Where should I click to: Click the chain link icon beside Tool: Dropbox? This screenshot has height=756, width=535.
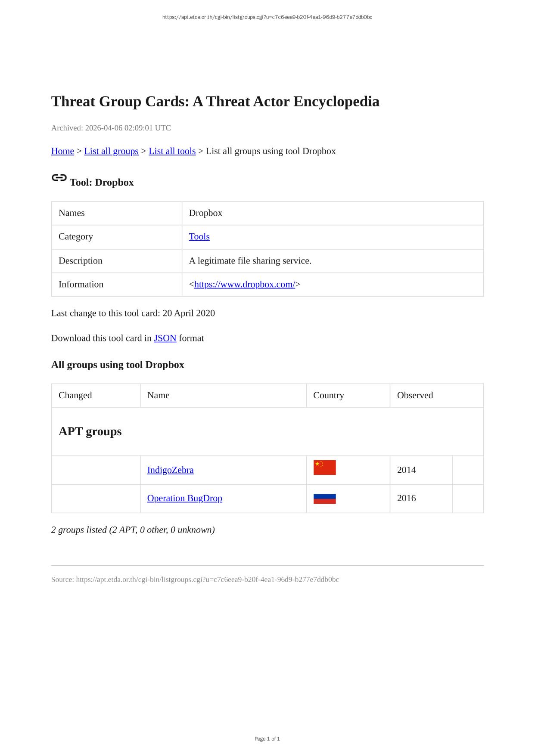pos(59,178)
